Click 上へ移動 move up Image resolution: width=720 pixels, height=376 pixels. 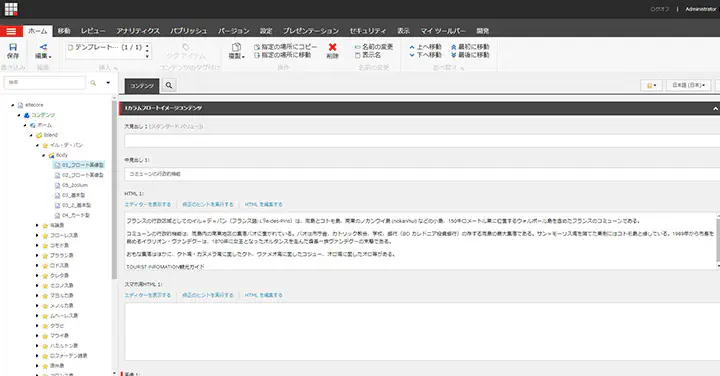[425, 47]
